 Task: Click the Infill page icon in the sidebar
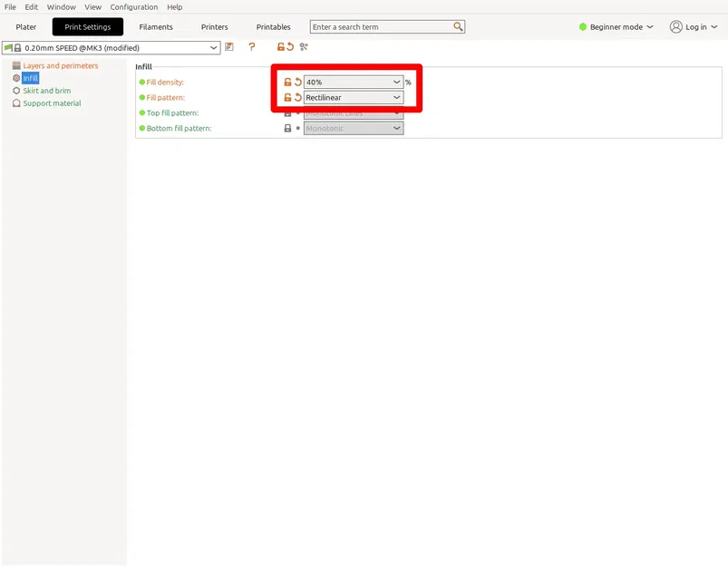[16, 78]
